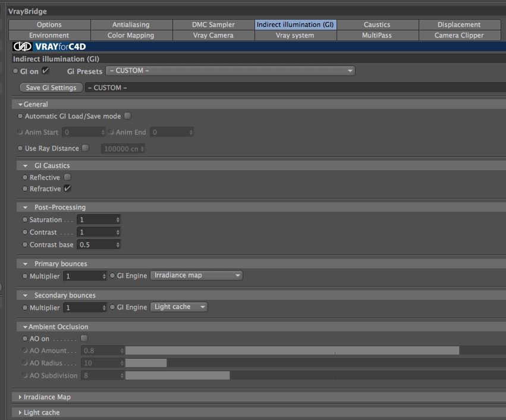
Task: Click the Automatic GI Load/Save keyframe dot
Action: (x=20, y=116)
